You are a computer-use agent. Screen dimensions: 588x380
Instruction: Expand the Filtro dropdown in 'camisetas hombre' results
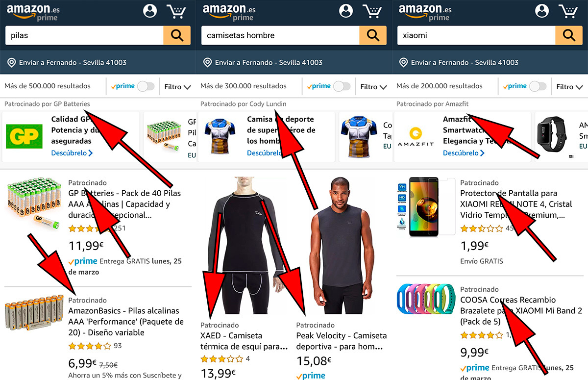[373, 87]
